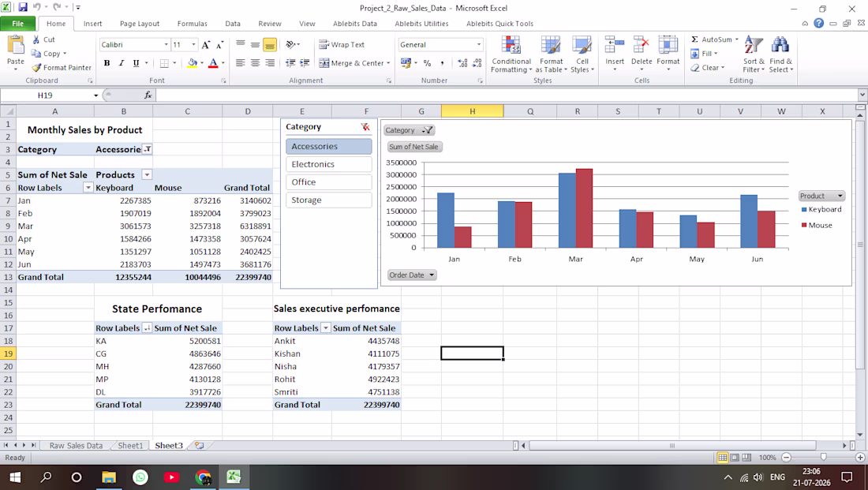Open the Calibri font name dropdown
This screenshot has width=868, height=490.
tap(166, 45)
